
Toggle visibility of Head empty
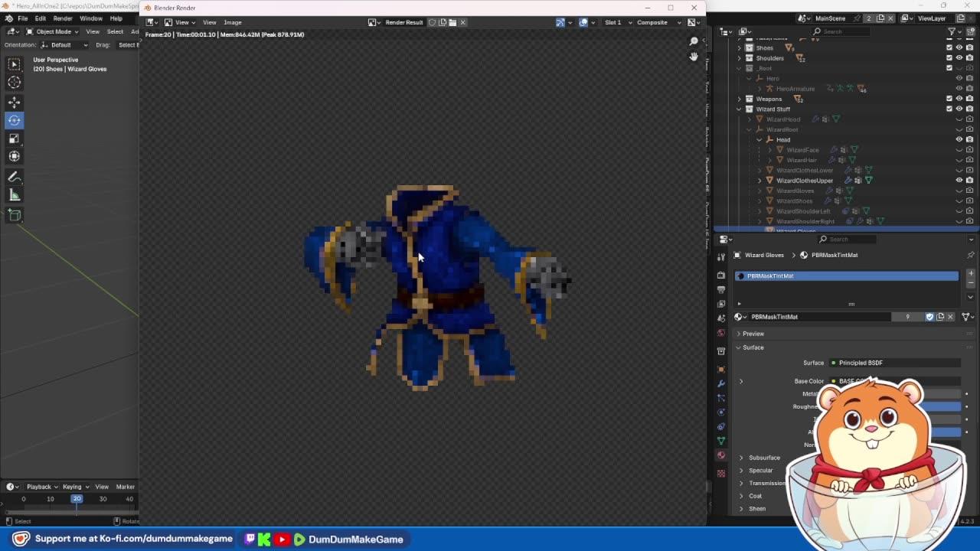tap(959, 139)
